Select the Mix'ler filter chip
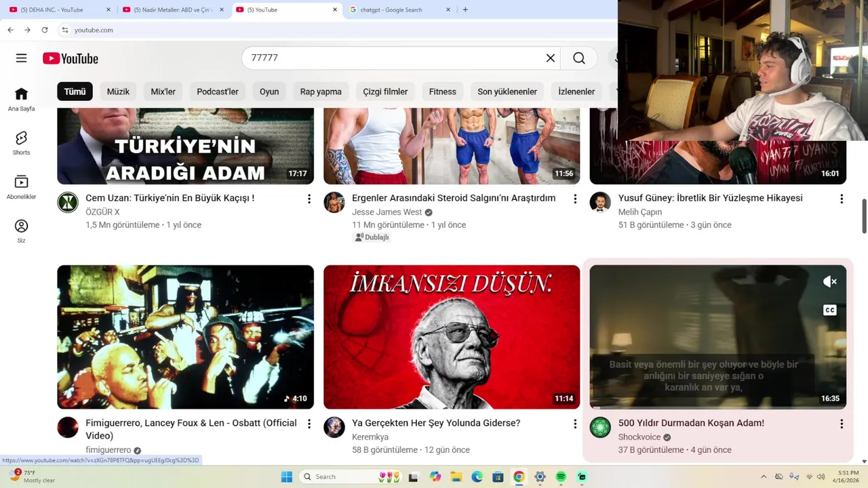This screenshot has width=868, height=488. click(x=163, y=91)
